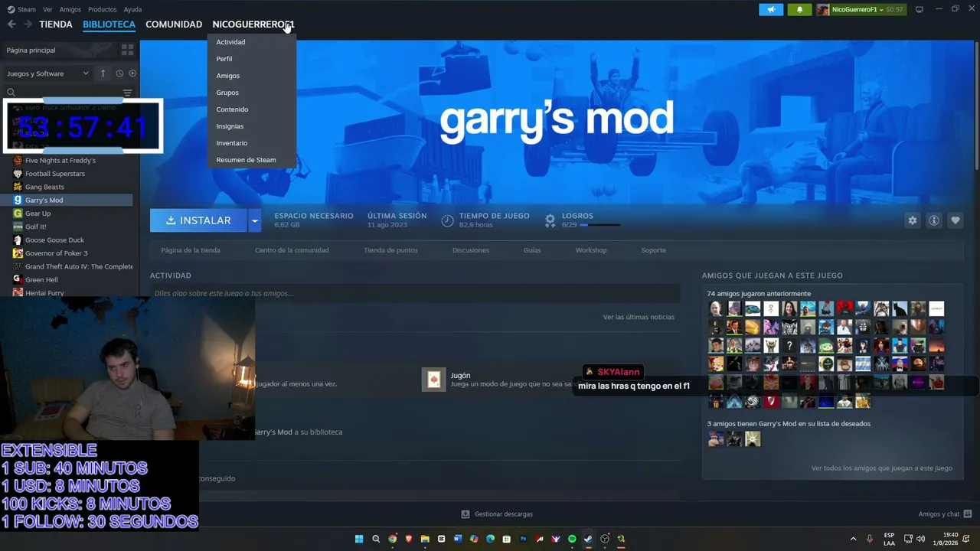The image size is (980, 551).
Task: Open the green bell notifications
Action: click(x=800, y=9)
